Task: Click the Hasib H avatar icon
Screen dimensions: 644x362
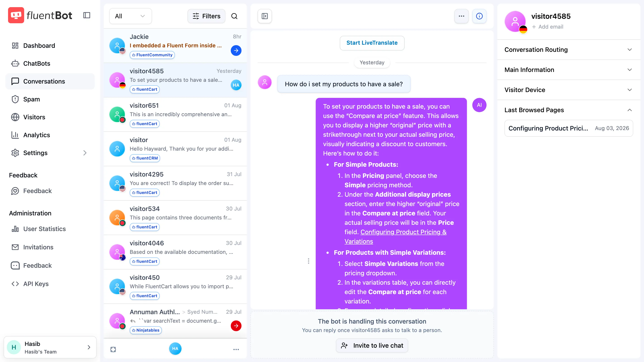Action: [14, 347]
